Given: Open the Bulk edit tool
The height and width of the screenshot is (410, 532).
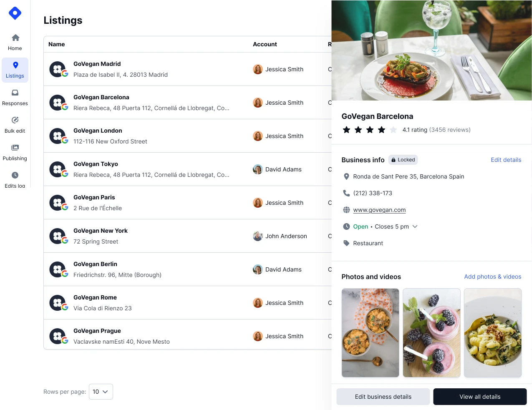Looking at the screenshot, I should point(15,125).
